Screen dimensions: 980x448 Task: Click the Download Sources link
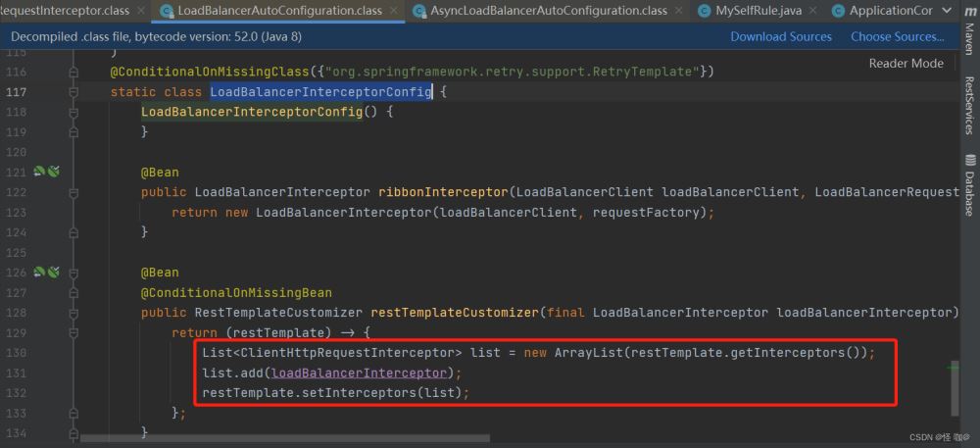[780, 36]
